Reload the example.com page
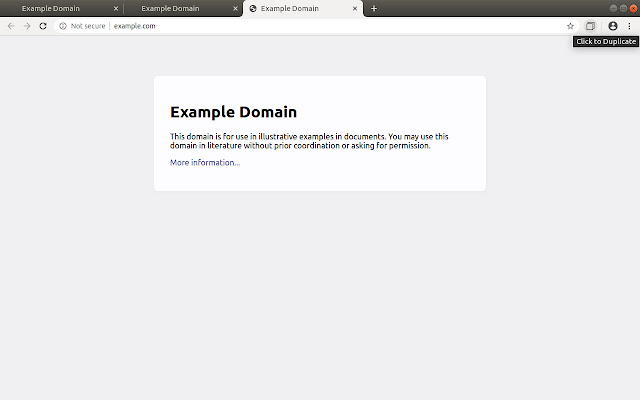This screenshot has width=640, height=400. point(43,26)
